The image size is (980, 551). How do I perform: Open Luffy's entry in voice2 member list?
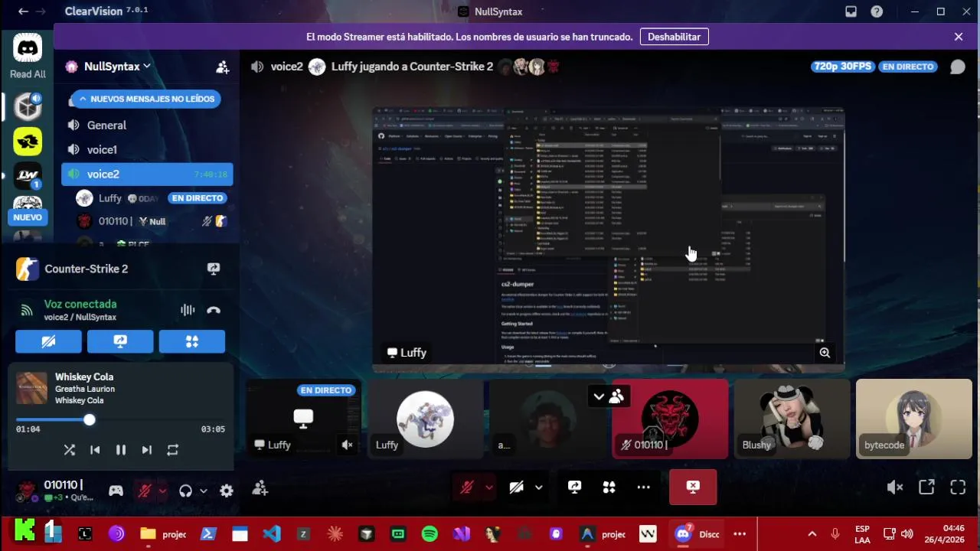click(x=152, y=198)
